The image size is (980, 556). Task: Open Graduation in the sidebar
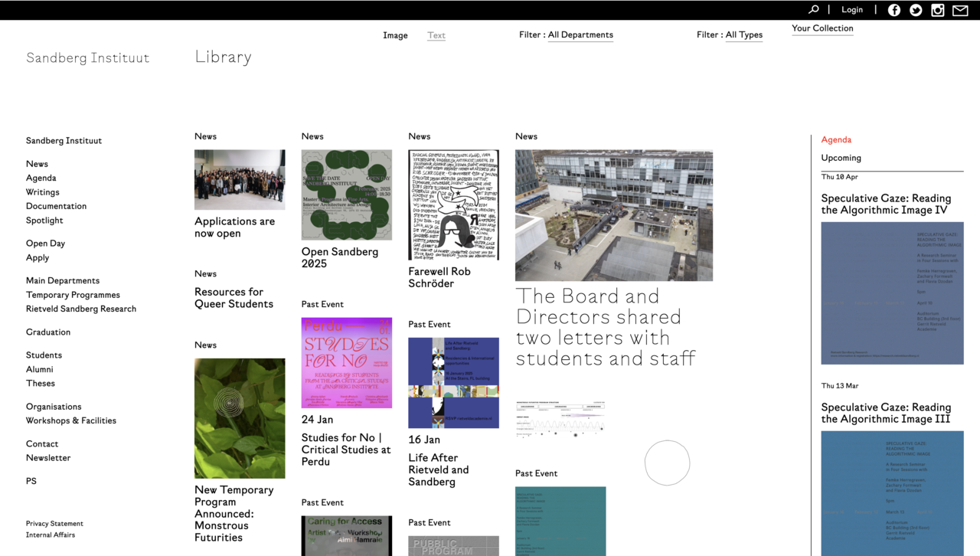coord(48,332)
